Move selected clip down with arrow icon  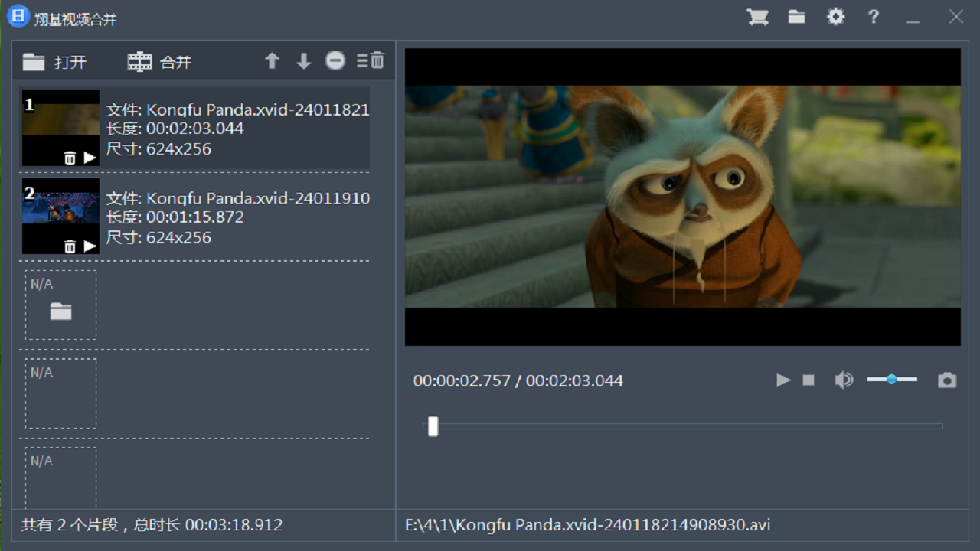[304, 61]
